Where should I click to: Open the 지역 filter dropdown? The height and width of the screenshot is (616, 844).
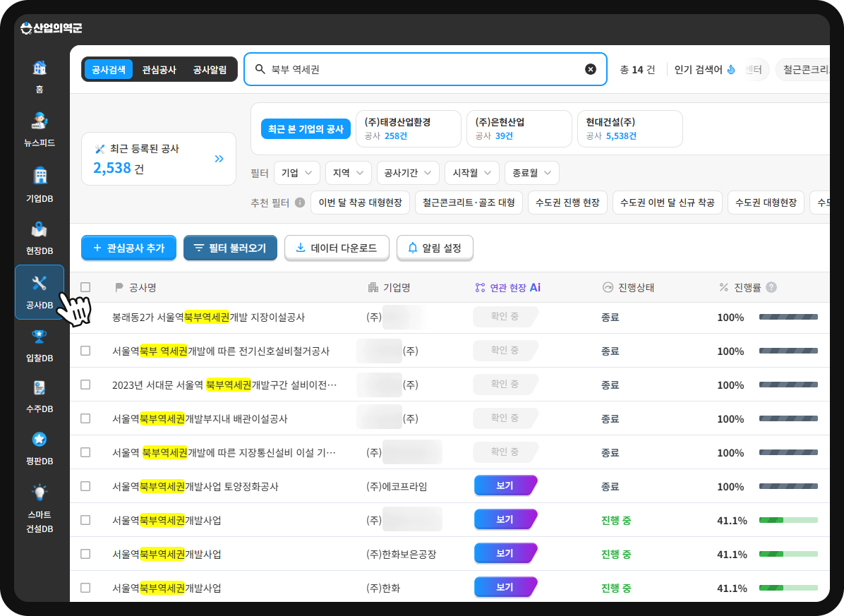[349, 174]
